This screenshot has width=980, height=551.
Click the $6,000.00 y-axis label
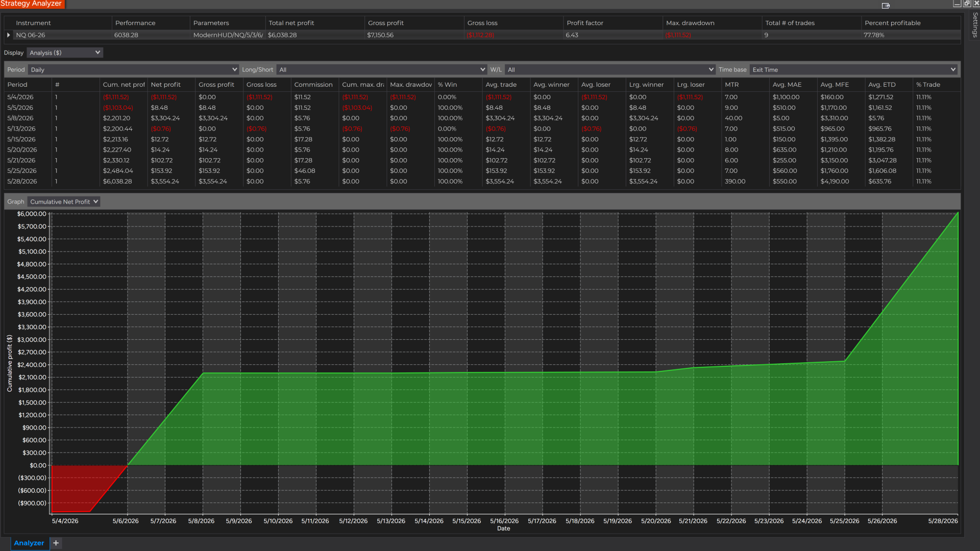32,214
